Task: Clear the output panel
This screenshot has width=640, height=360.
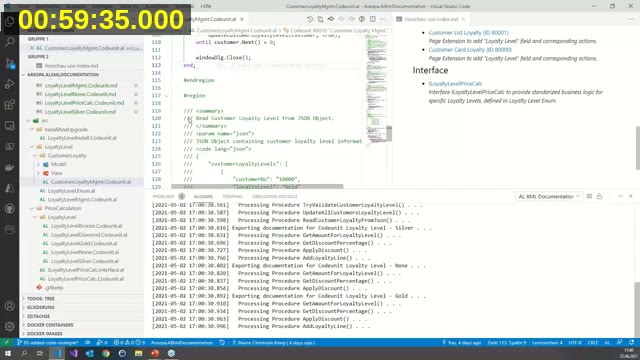Action: (589, 196)
